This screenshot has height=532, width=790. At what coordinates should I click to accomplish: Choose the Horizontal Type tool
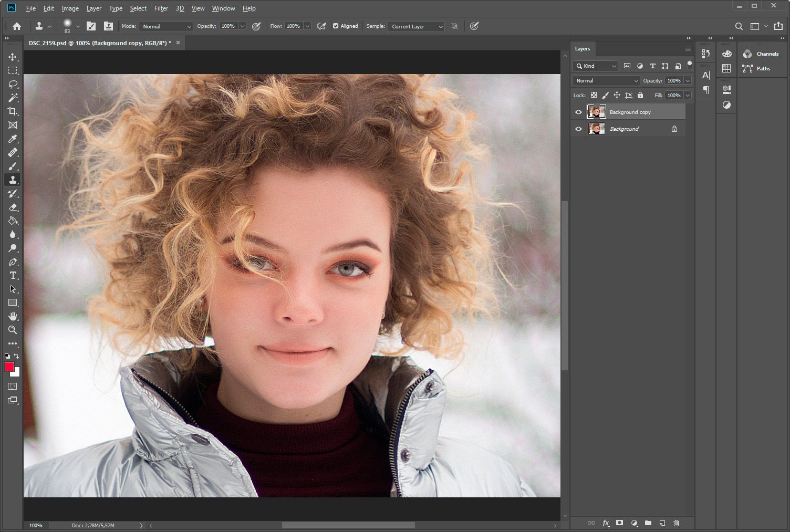click(13, 275)
